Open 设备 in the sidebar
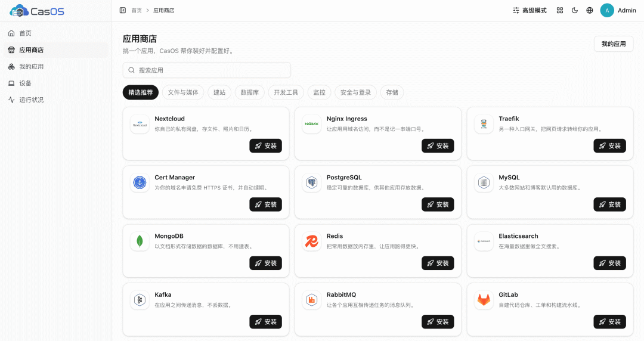This screenshot has width=644, height=341. tap(56, 83)
